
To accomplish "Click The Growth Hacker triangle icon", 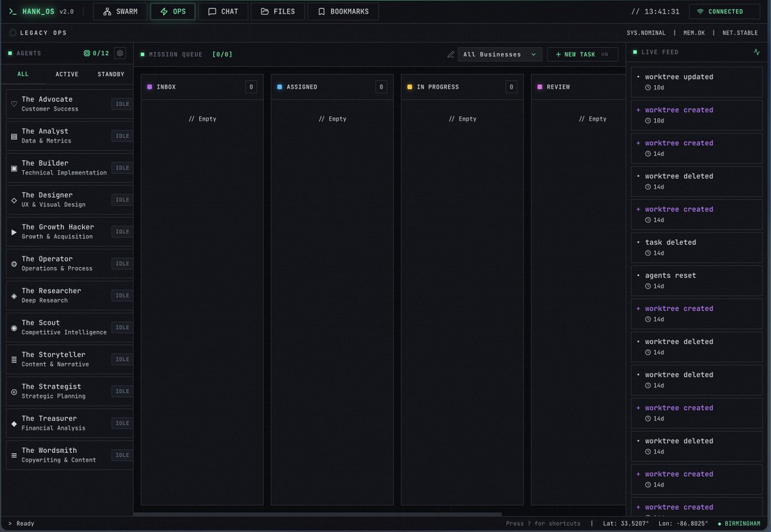I will 14,232.
